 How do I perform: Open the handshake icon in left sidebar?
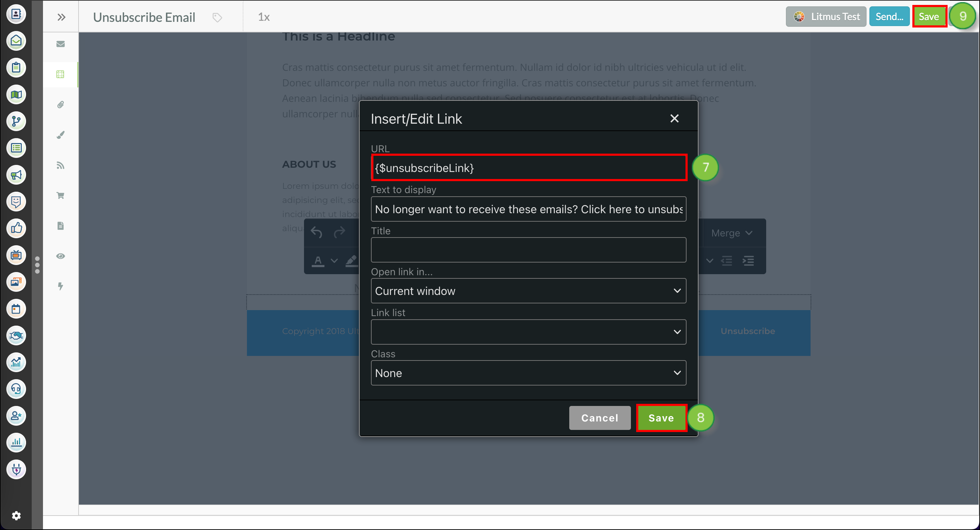pos(16,335)
